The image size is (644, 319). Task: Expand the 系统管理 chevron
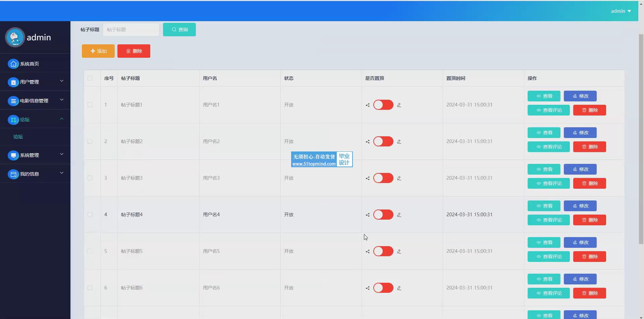click(x=62, y=154)
